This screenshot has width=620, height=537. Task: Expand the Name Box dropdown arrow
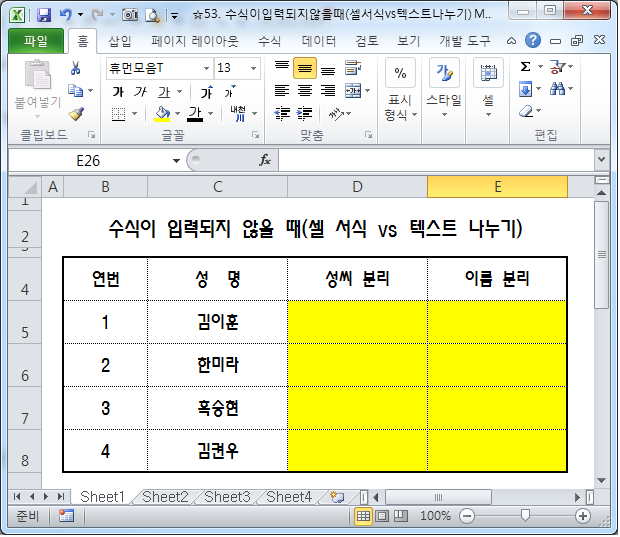point(176,161)
